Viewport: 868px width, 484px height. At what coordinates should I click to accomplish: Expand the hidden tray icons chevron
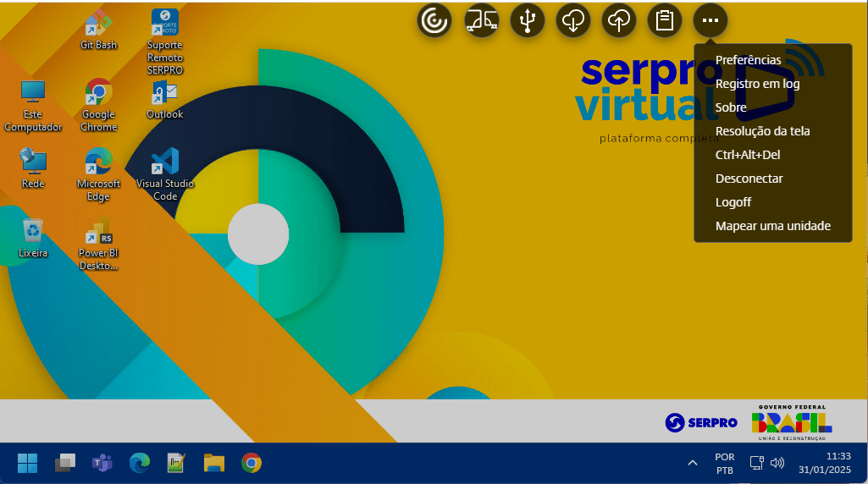point(693,463)
